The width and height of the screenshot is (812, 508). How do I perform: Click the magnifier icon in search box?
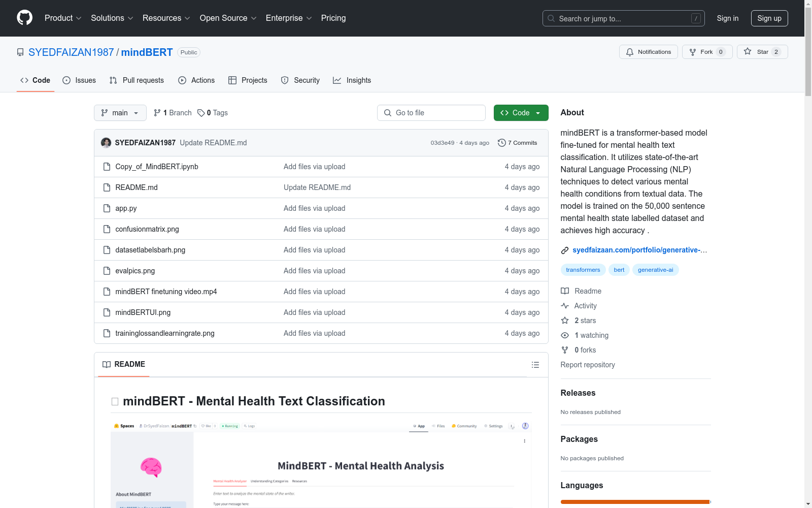click(x=551, y=18)
